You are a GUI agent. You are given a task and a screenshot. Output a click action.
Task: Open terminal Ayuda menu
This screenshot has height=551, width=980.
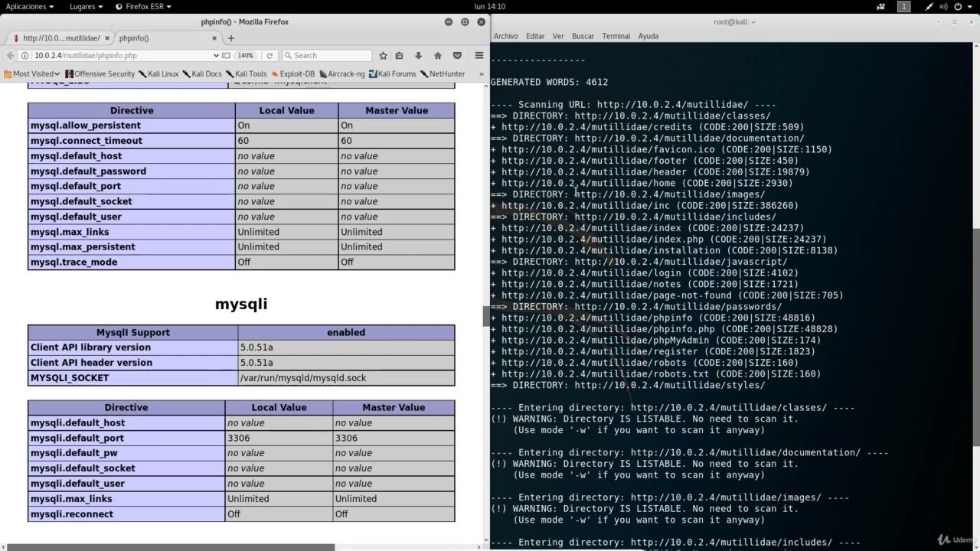(x=648, y=36)
